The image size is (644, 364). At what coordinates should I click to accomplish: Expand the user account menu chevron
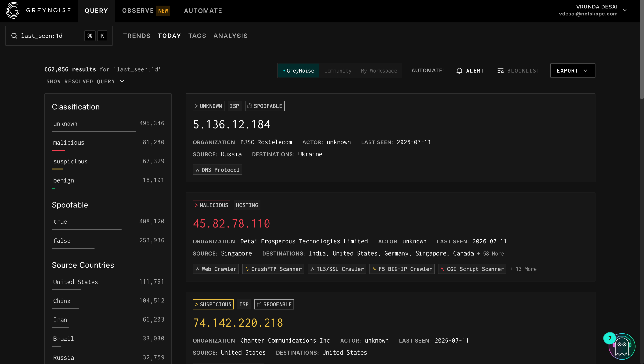click(625, 10)
